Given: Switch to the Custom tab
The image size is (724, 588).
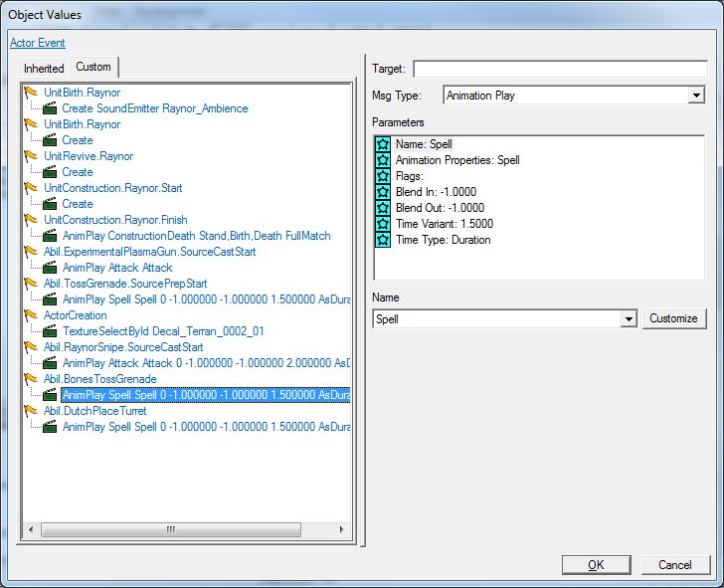Looking at the screenshot, I should [93, 67].
